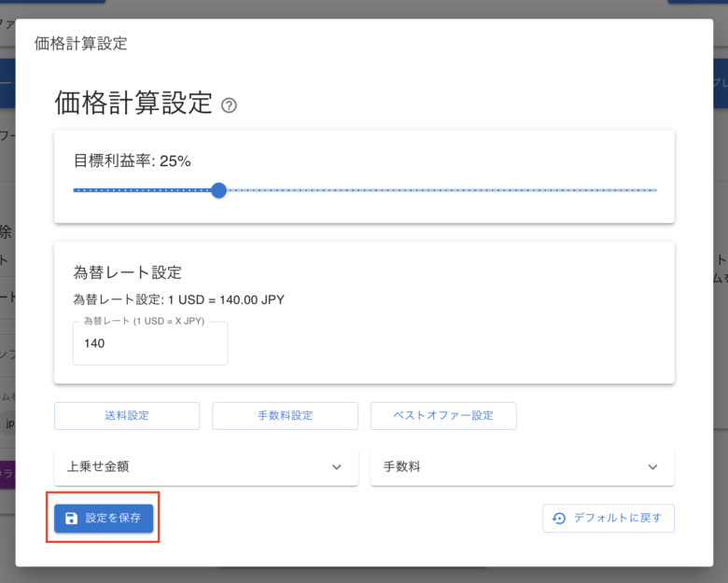Click the 為替レート (1 USD = X JPY) field label

150,321
